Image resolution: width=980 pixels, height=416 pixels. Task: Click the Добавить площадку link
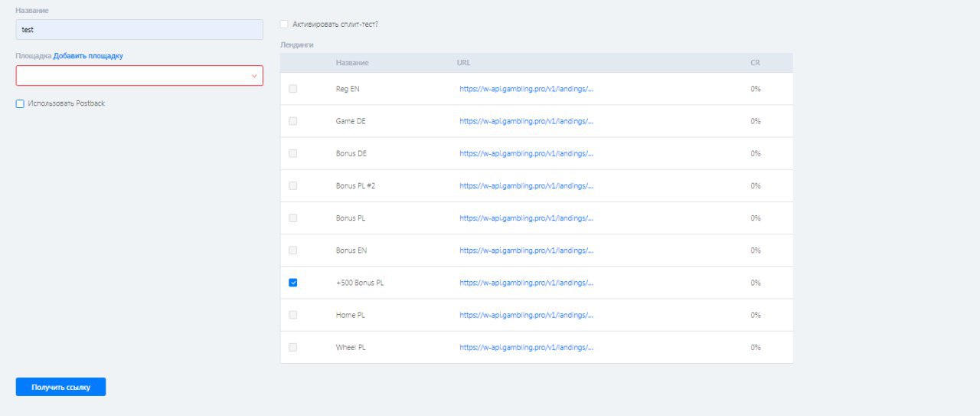[x=88, y=56]
